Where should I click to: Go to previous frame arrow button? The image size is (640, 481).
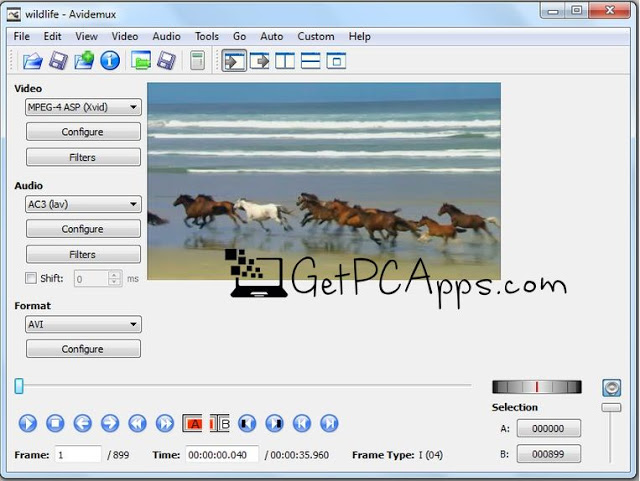(x=82, y=423)
